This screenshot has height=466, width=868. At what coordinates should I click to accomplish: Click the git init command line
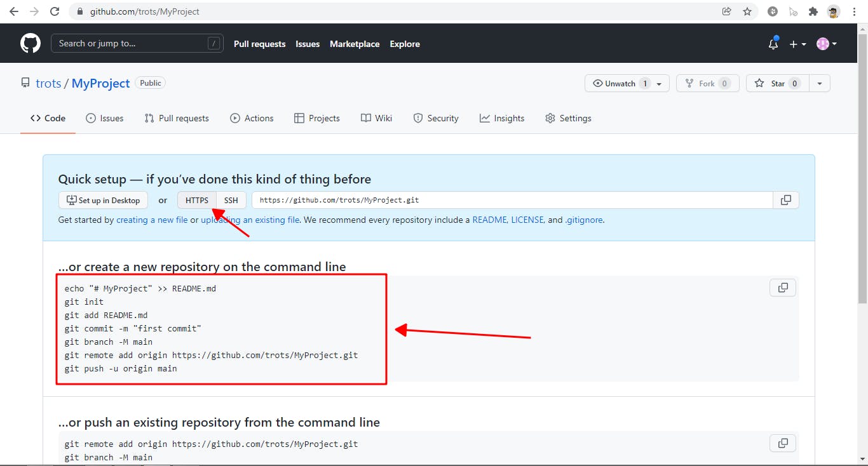click(84, 302)
